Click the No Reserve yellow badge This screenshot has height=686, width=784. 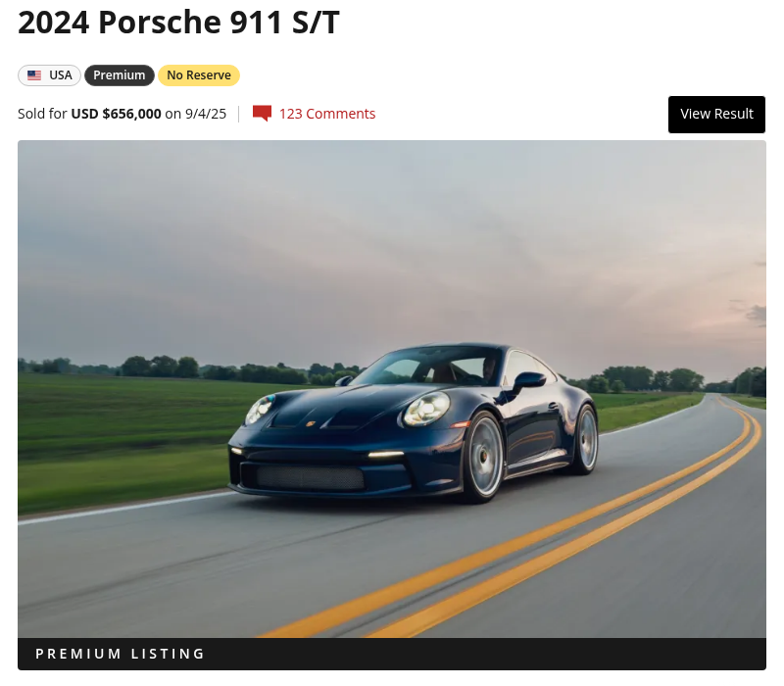coord(199,75)
